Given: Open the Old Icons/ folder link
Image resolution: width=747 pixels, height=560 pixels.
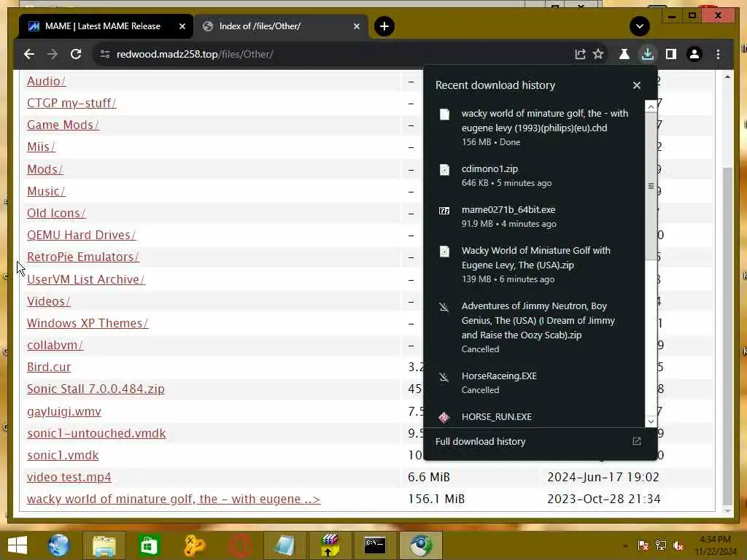Looking at the screenshot, I should click(x=56, y=214).
